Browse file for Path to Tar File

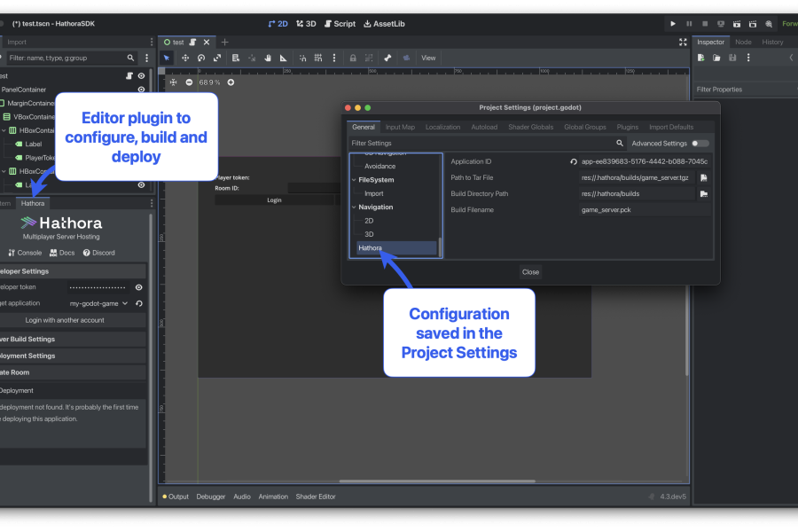[704, 177]
